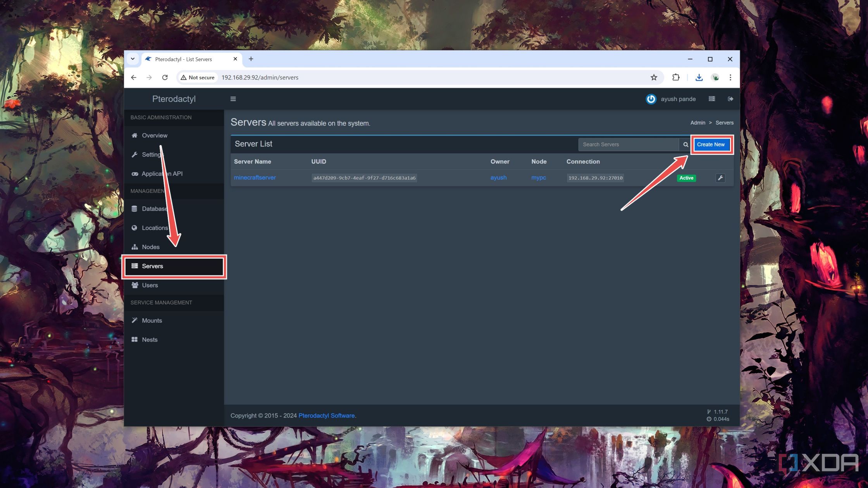Maximize the Chrome window
Image resolution: width=868 pixels, height=488 pixels.
pos(710,59)
